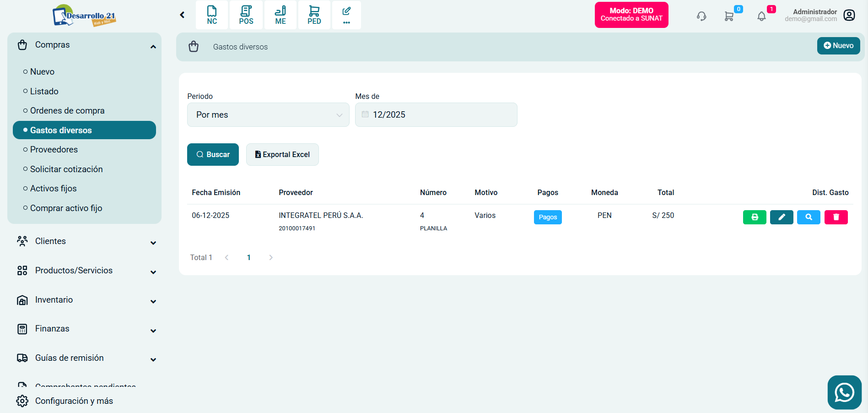Open the notifications bell icon
This screenshot has height=413, width=868.
[x=761, y=16]
